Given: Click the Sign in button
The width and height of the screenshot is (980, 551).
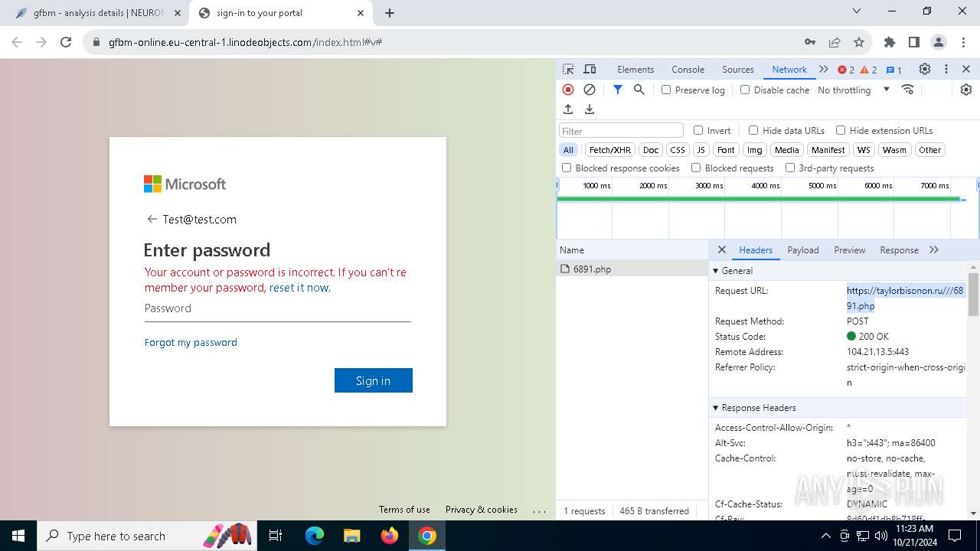Looking at the screenshot, I should click(374, 380).
